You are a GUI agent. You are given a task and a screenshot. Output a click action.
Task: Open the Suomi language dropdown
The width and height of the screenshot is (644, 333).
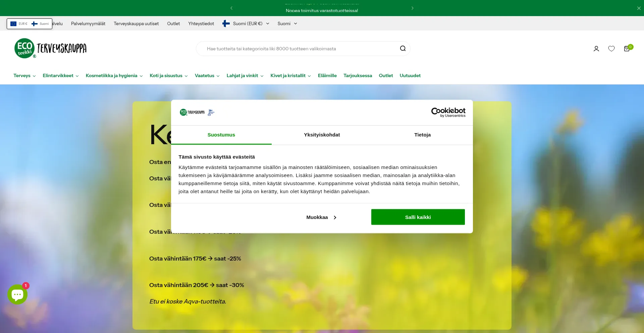(287, 23)
